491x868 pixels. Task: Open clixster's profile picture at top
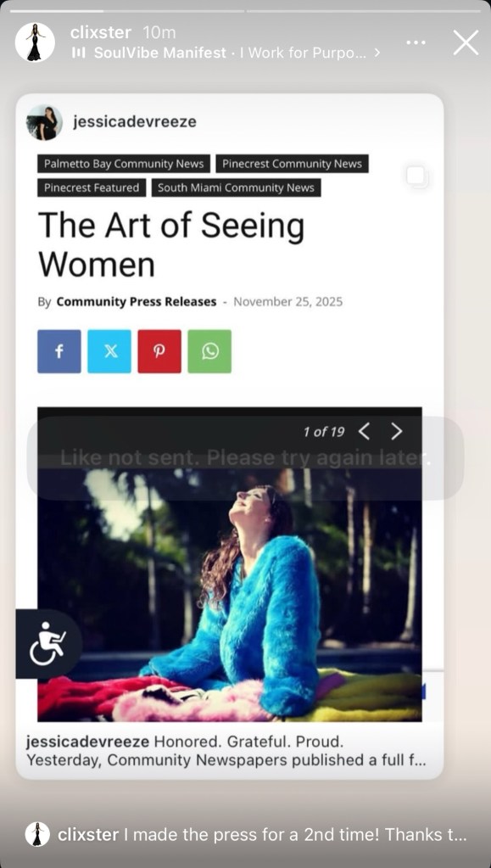click(x=34, y=42)
